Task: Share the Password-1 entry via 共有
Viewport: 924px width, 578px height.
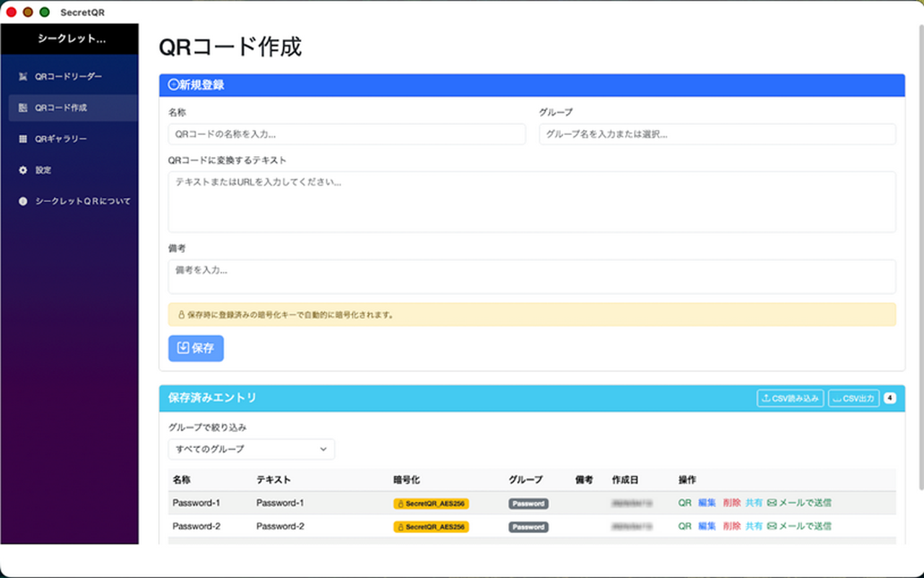Action: coord(754,503)
